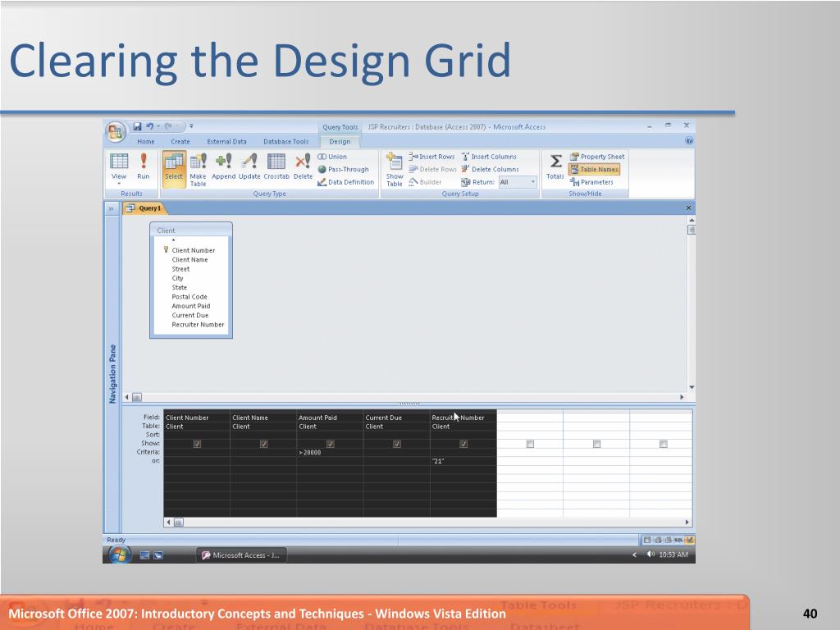Viewport: 840px width, 630px height.
Task: Click the Undo icon
Action: pyautogui.click(x=149, y=126)
